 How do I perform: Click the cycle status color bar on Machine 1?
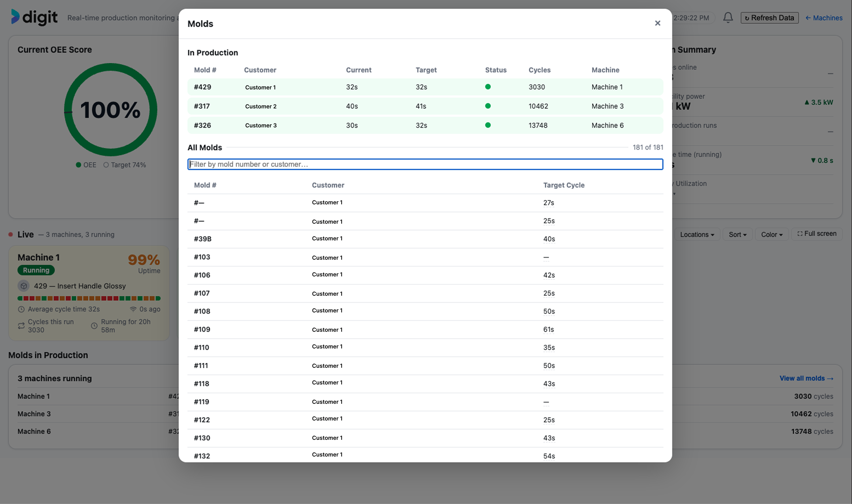coord(89,298)
